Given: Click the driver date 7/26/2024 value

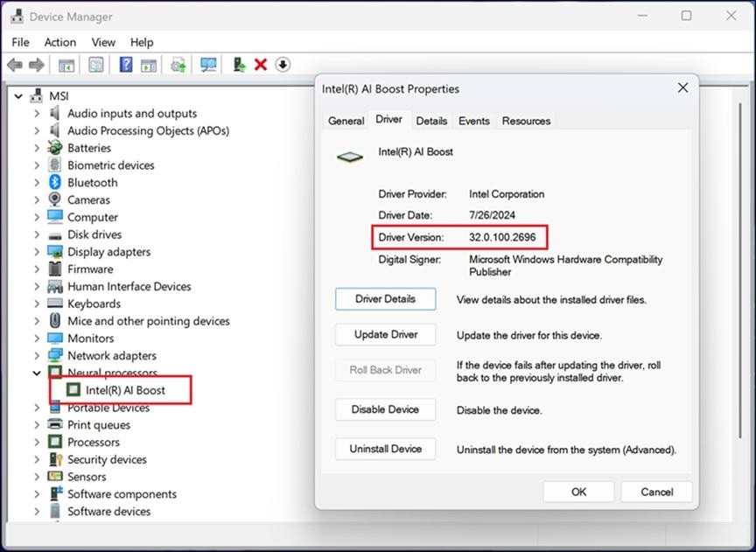Looking at the screenshot, I should coord(492,215).
